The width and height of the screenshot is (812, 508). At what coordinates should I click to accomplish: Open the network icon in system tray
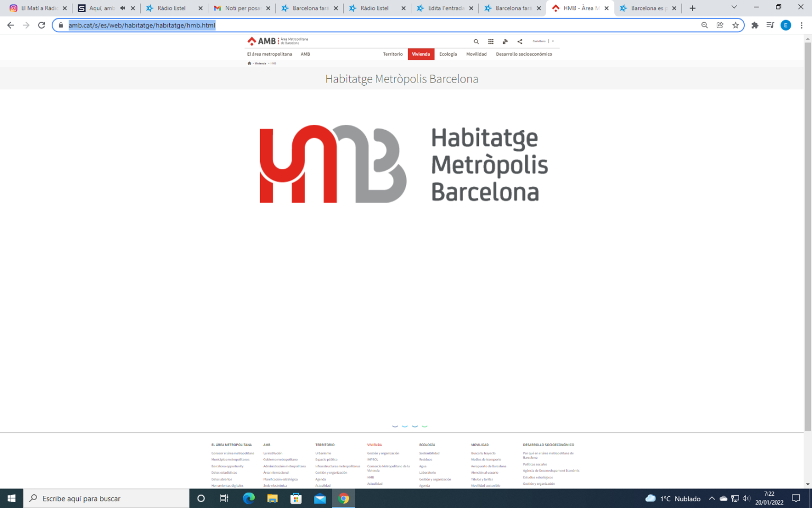pos(735,498)
